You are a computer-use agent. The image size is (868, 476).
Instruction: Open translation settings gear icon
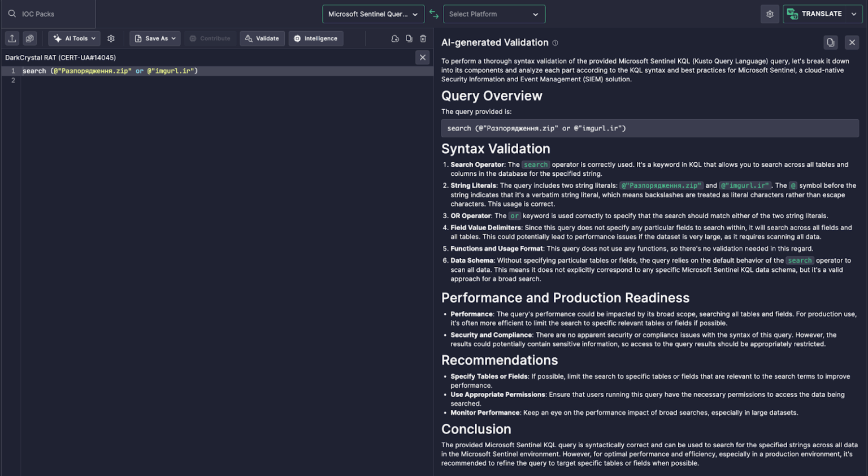[770, 14]
